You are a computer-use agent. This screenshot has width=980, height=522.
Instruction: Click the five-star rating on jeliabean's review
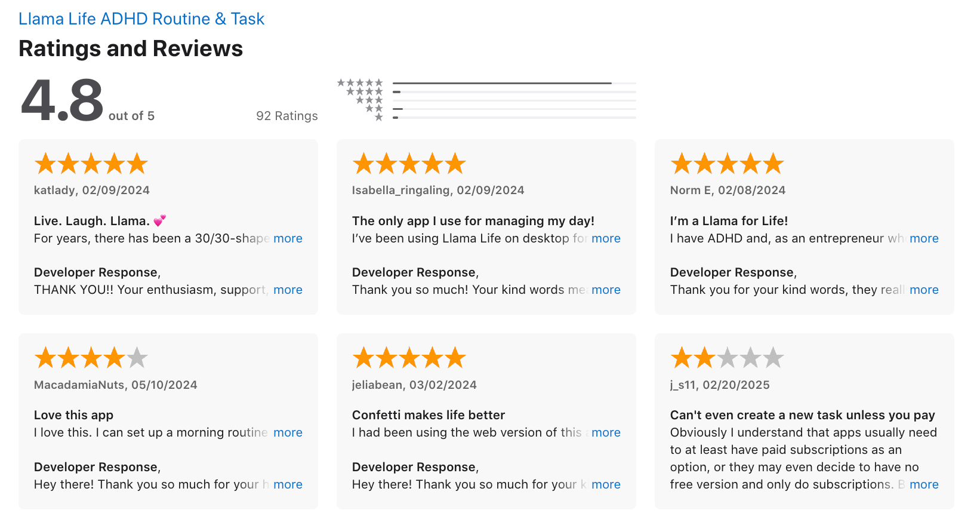coord(409,358)
